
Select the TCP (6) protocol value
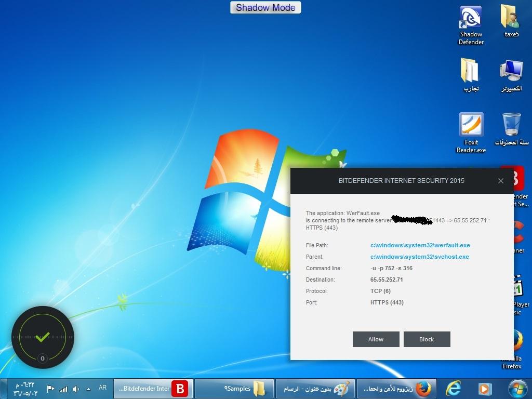380,291
